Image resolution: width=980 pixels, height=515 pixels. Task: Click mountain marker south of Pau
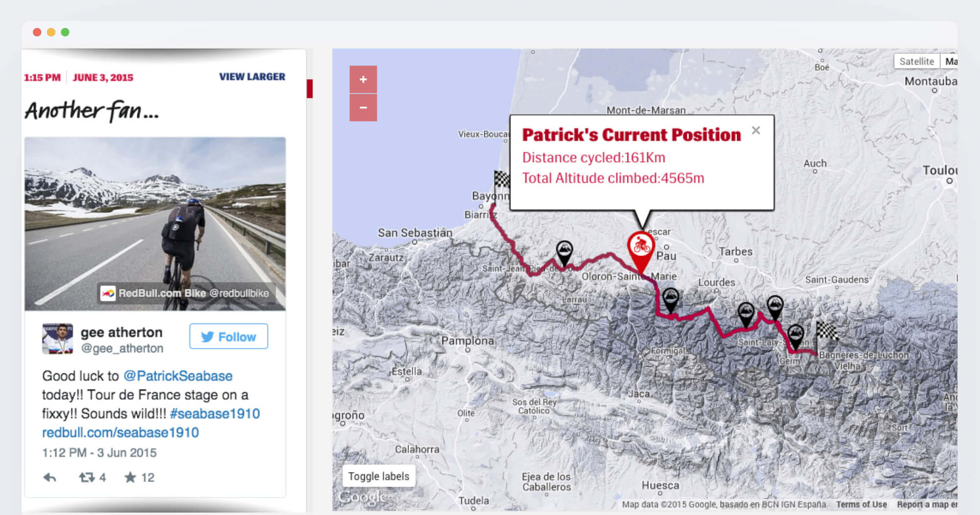670,300
